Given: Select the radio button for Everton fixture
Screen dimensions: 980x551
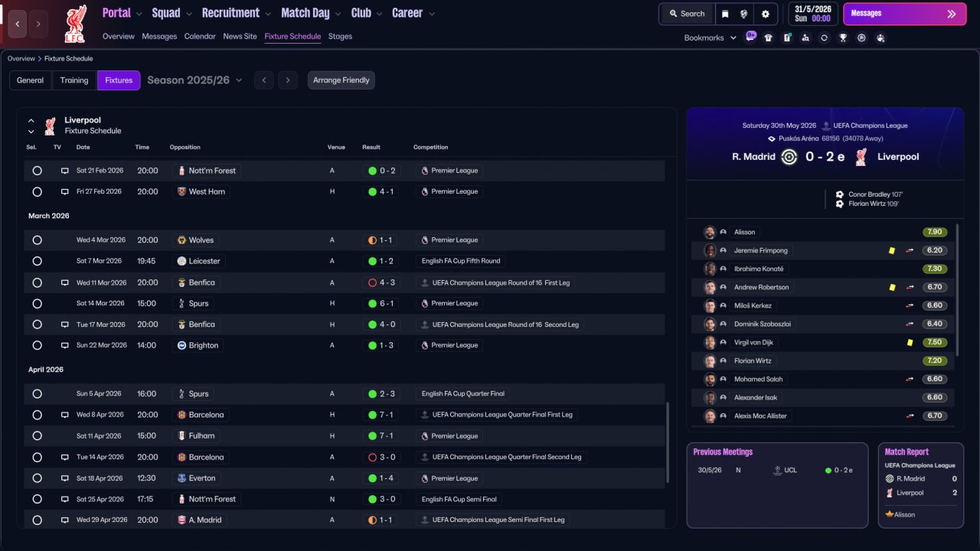Looking at the screenshot, I should tap(37, 478).
